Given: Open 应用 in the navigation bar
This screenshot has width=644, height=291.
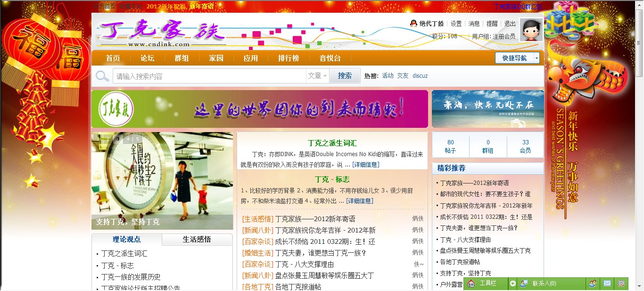Looking at the screenshot, I should [x=251, y=58].
